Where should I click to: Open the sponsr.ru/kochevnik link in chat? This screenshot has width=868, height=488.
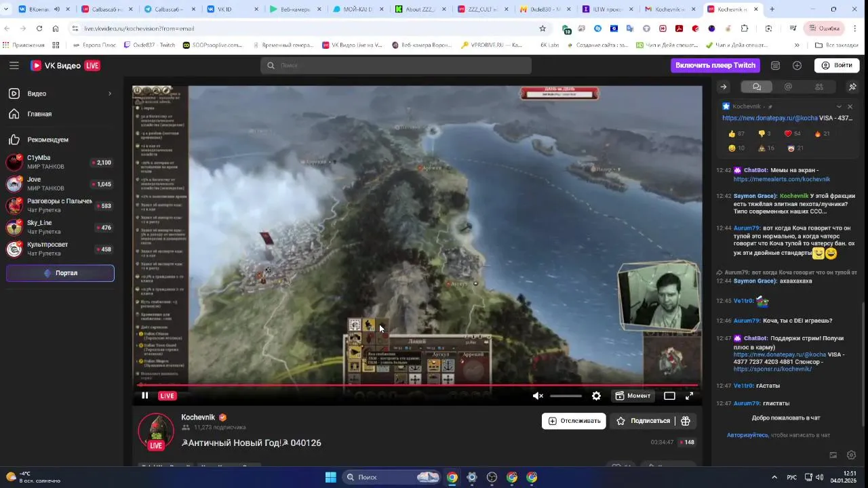[772, 369]
